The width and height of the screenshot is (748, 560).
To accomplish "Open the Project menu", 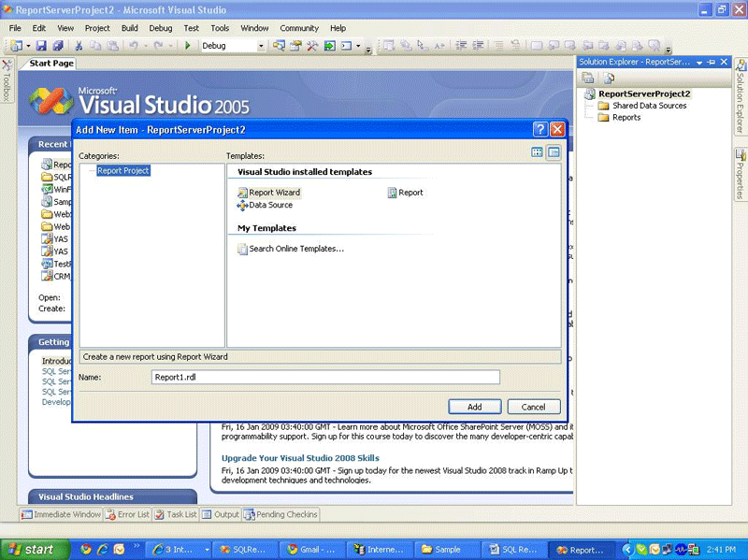I will (97, 28).
